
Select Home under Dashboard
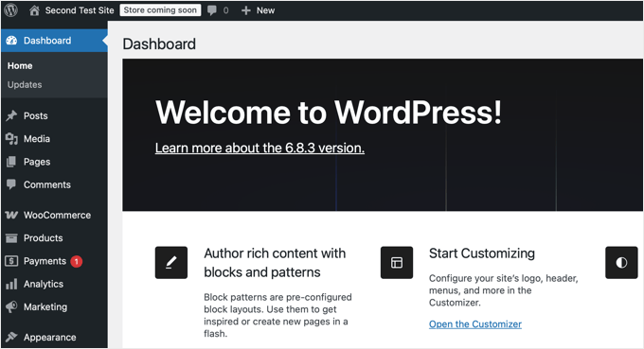point(20,65)
